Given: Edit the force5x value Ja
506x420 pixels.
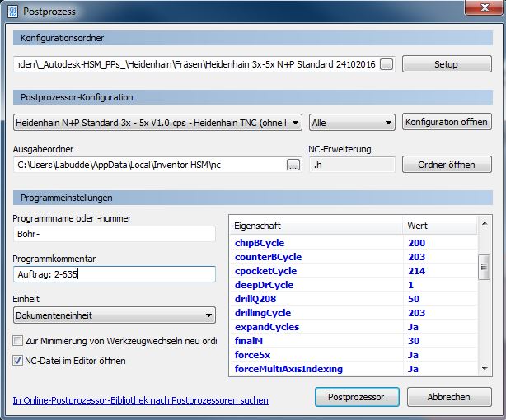Looking at the screenshot, I should point(413,355).
